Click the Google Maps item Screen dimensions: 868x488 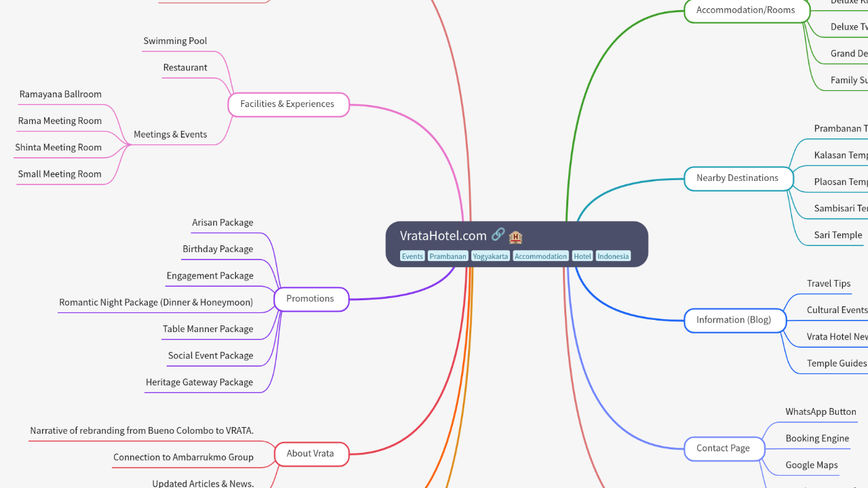tap(812, 464)
